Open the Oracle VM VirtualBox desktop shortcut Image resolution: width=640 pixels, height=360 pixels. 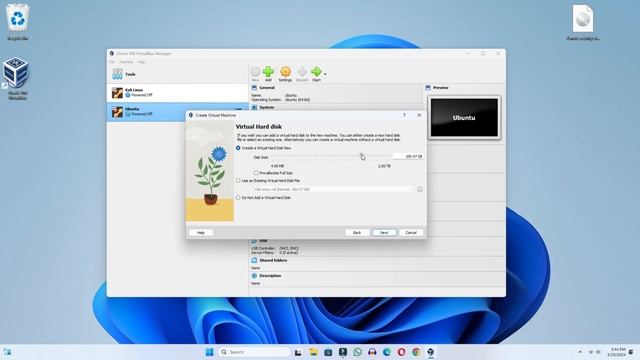16,78
